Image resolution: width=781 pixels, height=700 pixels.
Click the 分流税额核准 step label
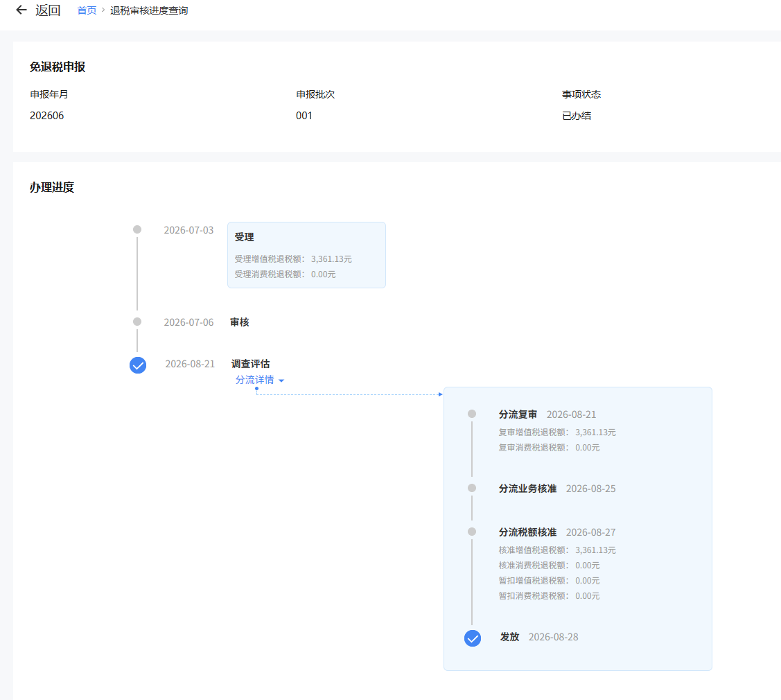click(x=527, y=532)
